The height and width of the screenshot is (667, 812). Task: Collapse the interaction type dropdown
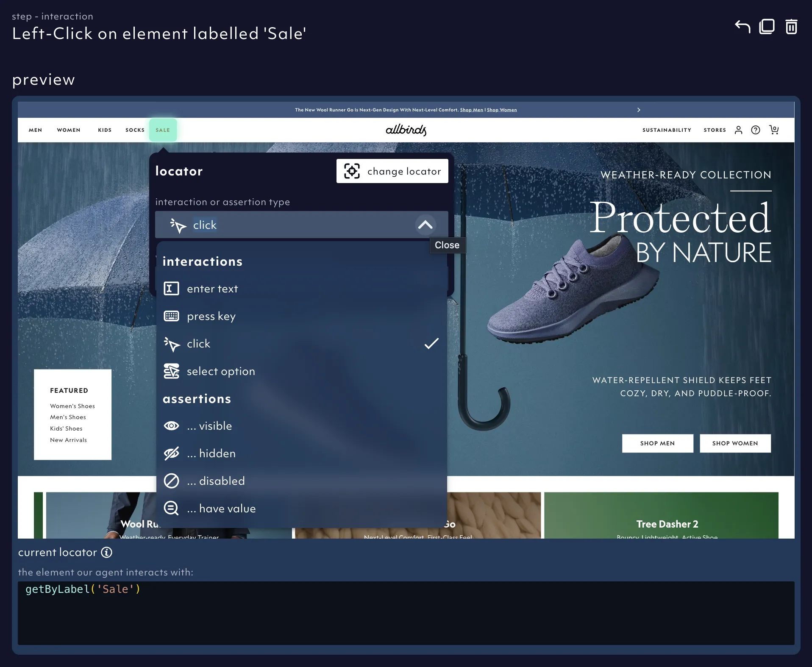point(425,225)
